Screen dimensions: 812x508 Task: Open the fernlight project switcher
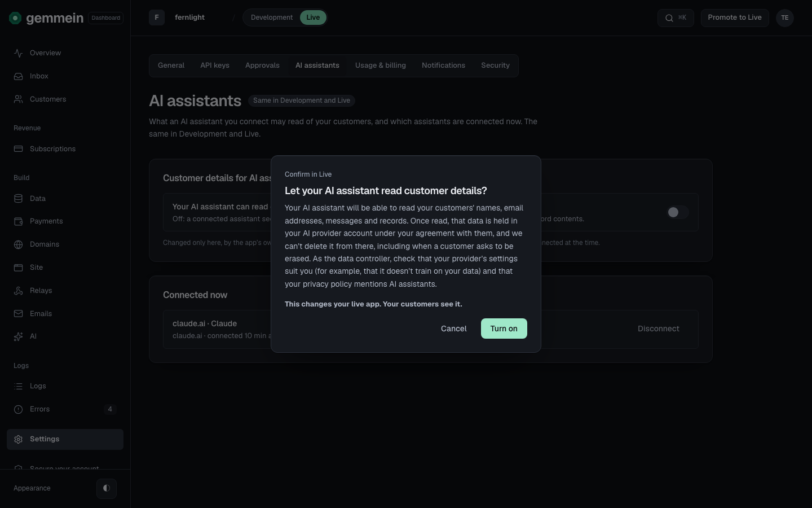[x=189, y=17]
